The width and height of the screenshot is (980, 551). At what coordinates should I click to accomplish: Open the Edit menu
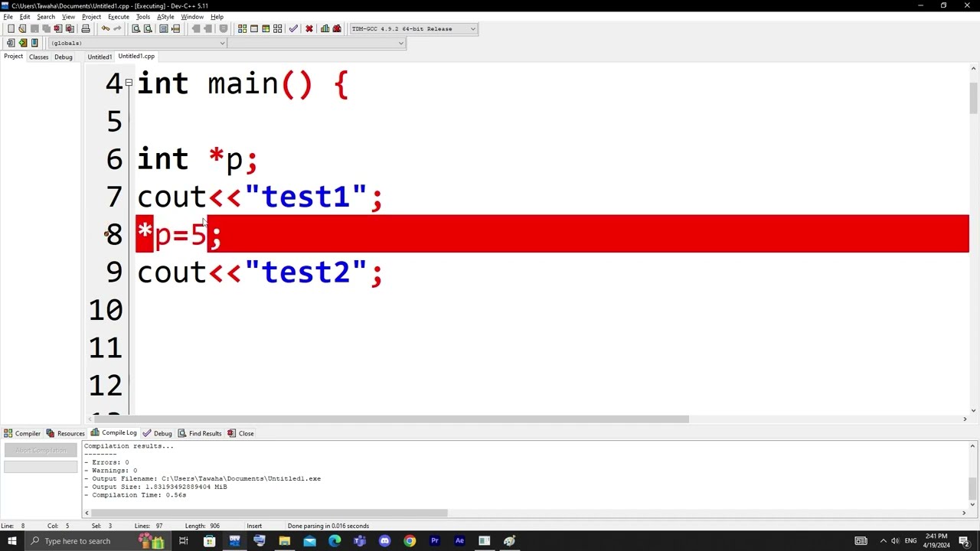click(x=25, y=16)
